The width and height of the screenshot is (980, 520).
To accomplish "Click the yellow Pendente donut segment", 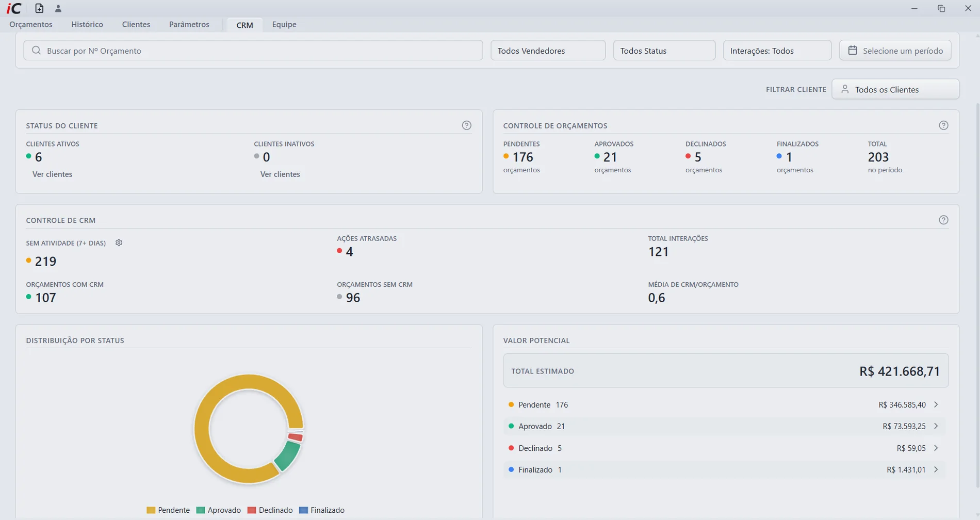I will tap(202, 429).
